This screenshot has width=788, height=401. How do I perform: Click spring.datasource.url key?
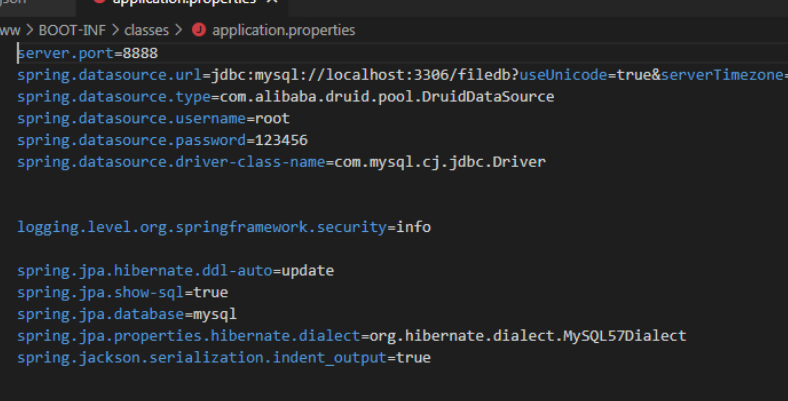coord(110,75)
